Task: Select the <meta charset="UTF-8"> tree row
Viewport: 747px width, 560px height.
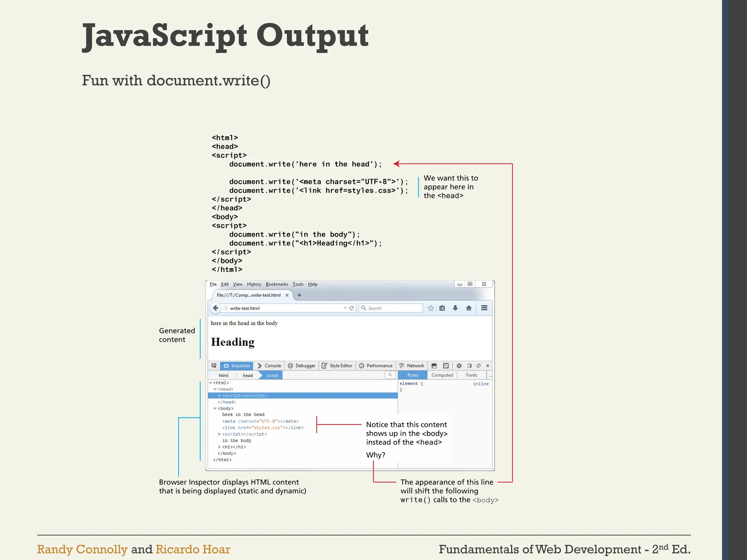Action: click(260, 421)
